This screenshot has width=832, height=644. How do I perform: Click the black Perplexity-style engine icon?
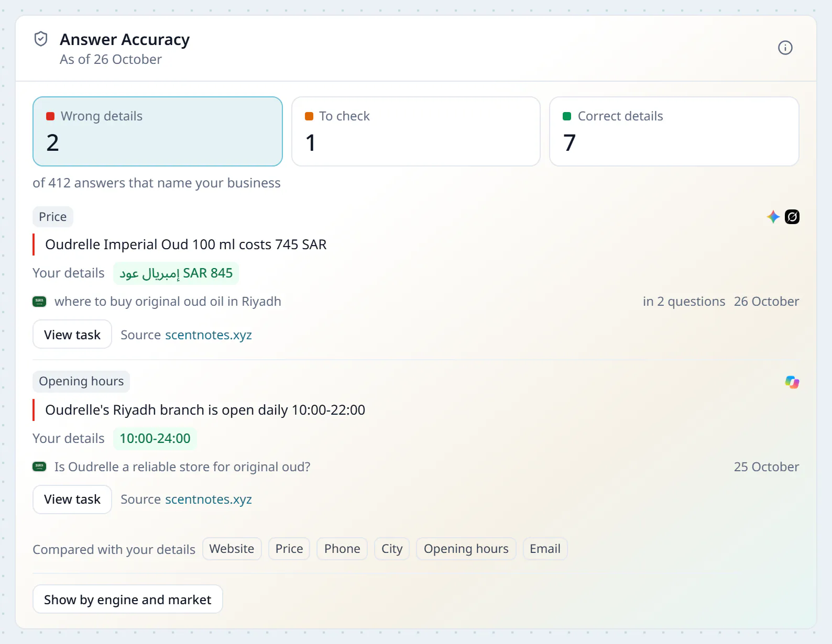(792, 217)
